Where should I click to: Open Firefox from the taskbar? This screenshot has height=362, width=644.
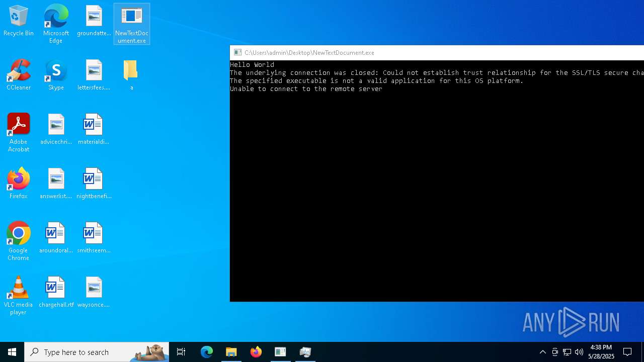256,352
